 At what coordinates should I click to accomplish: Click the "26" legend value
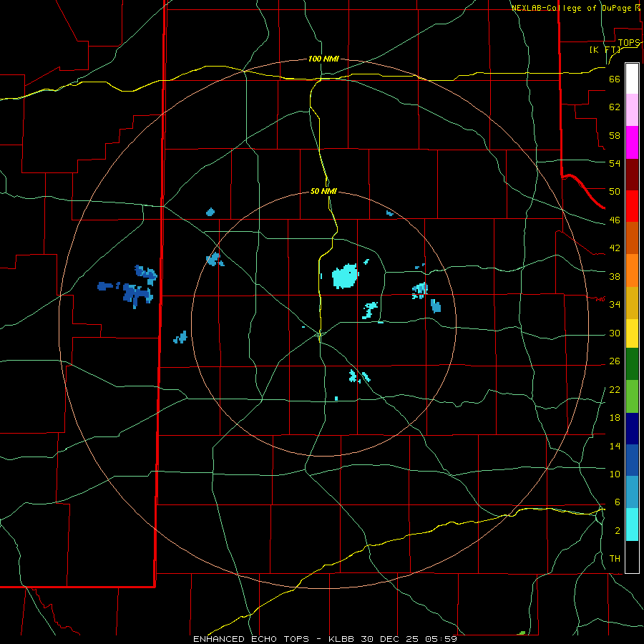coord(615,361)
